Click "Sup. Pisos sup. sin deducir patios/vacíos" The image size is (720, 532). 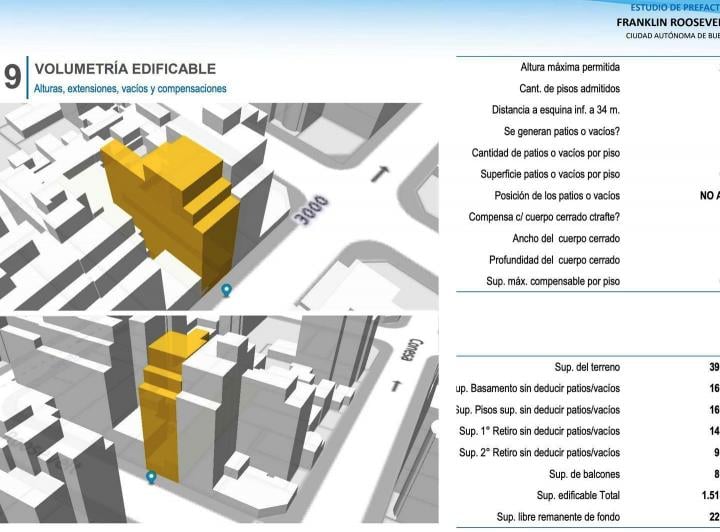[x=538, y=410]
